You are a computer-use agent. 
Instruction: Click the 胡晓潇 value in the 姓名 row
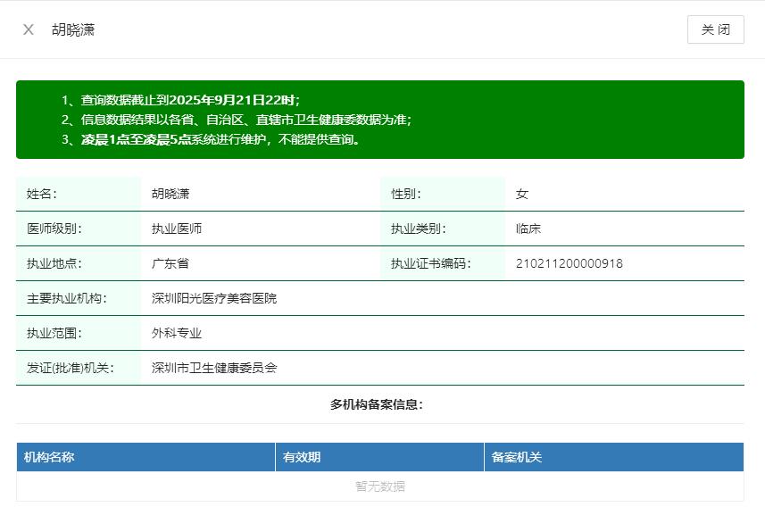point(170,194)
